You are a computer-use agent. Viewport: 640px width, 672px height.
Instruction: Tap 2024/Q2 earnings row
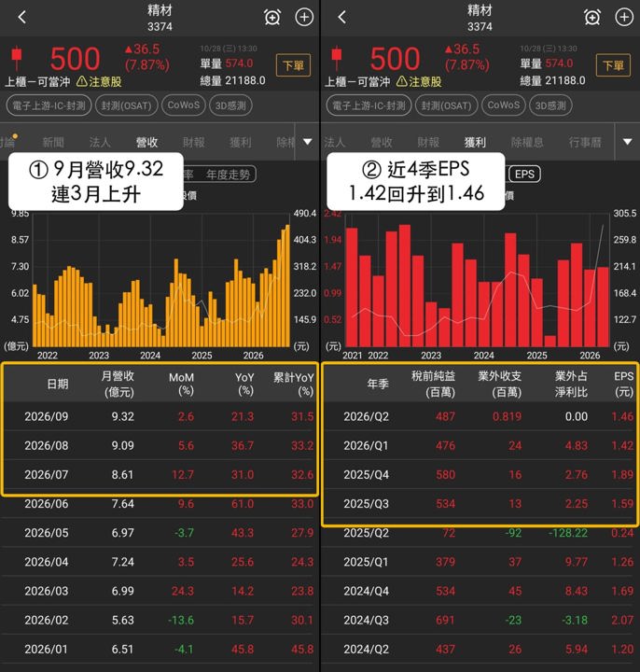480,650
